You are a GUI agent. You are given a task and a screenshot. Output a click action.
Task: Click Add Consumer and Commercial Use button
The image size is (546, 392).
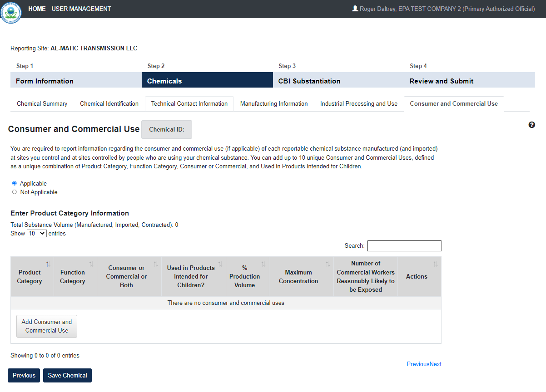click(x=47, y=326)
